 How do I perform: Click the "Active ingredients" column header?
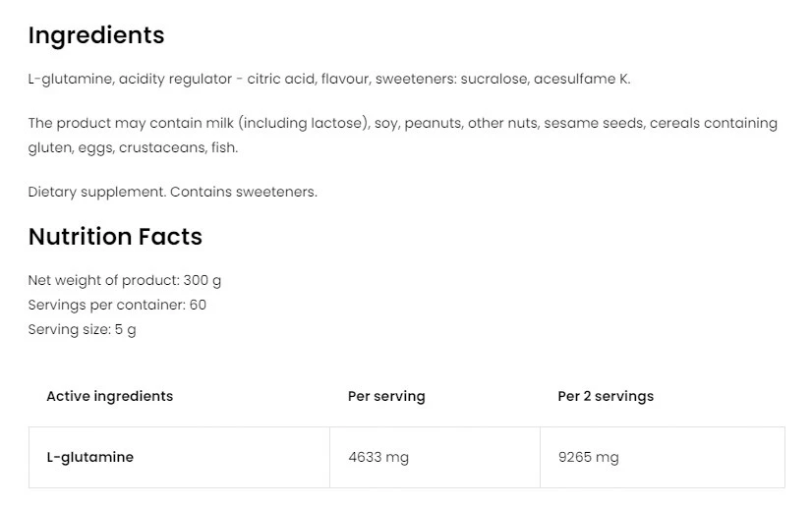pos(109,396)
